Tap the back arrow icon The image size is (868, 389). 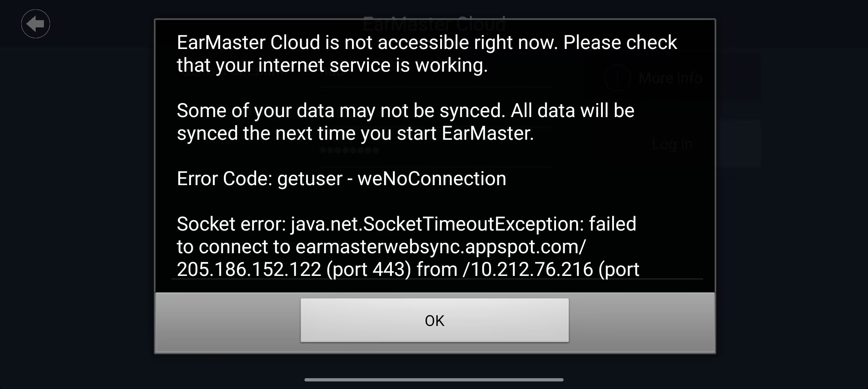(35, 24)
